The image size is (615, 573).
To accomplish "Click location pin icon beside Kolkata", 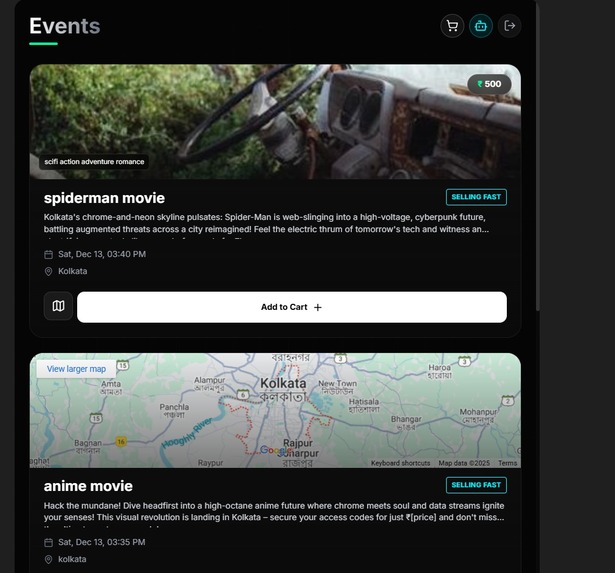I will (49, 271).
